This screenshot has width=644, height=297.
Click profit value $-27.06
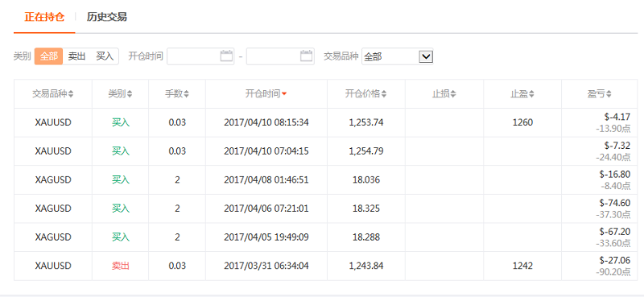[x=615, y=261]
